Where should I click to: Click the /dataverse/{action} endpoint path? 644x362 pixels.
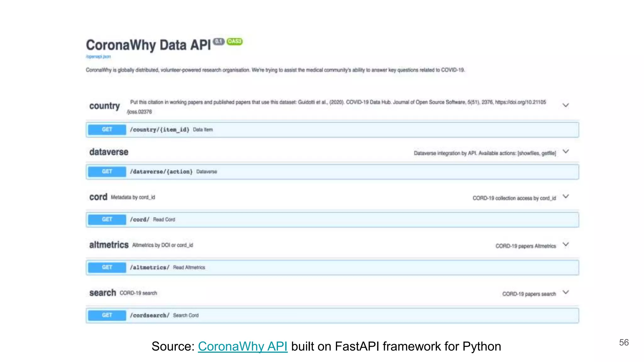click(161, 172)
